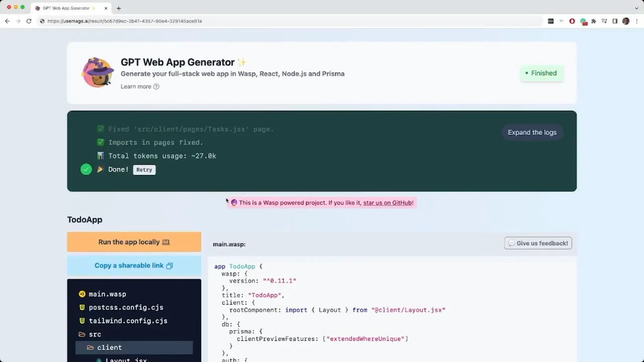Expand the logs

(x=532, y=132)
